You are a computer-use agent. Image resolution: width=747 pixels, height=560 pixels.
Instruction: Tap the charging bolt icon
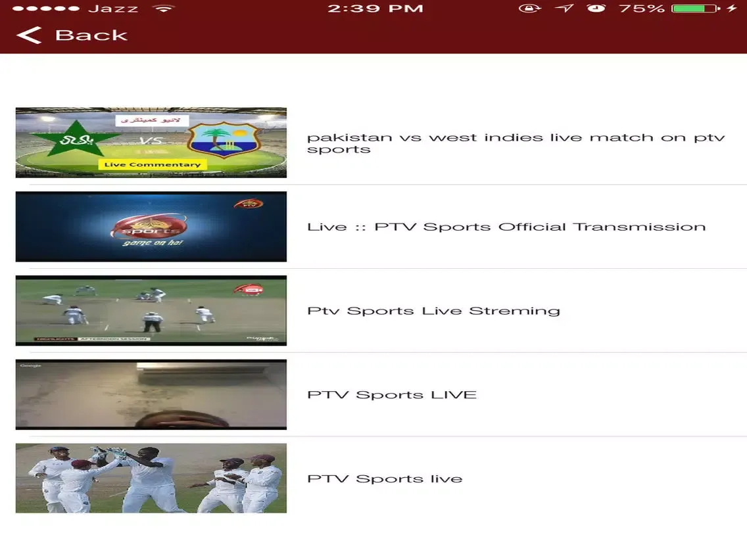[x=733, y=8]
